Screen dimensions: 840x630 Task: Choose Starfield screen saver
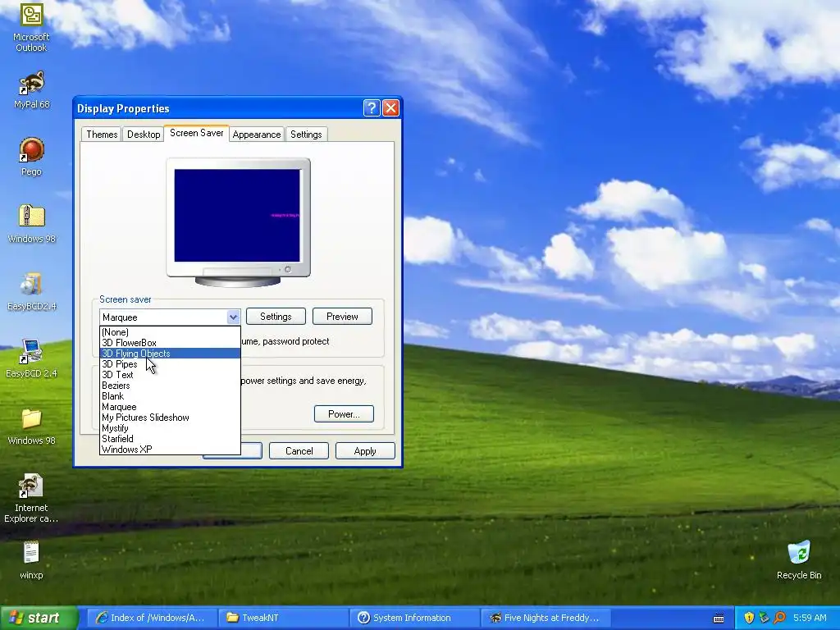170,439
